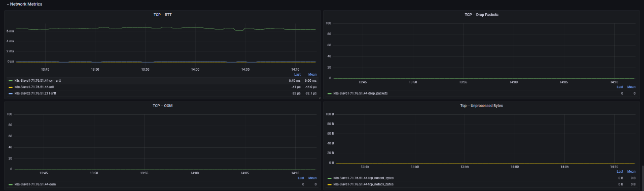Click the yellow color swatch for k8s-Slave1 srtt
This screenshot has height=191, width=644.
pos(11,87)
